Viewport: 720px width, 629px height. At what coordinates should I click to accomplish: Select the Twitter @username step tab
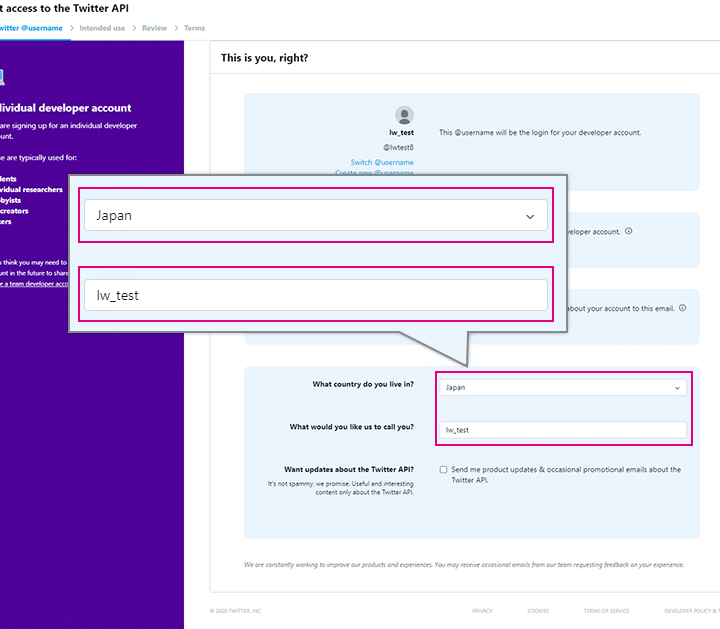click(30, 28)
